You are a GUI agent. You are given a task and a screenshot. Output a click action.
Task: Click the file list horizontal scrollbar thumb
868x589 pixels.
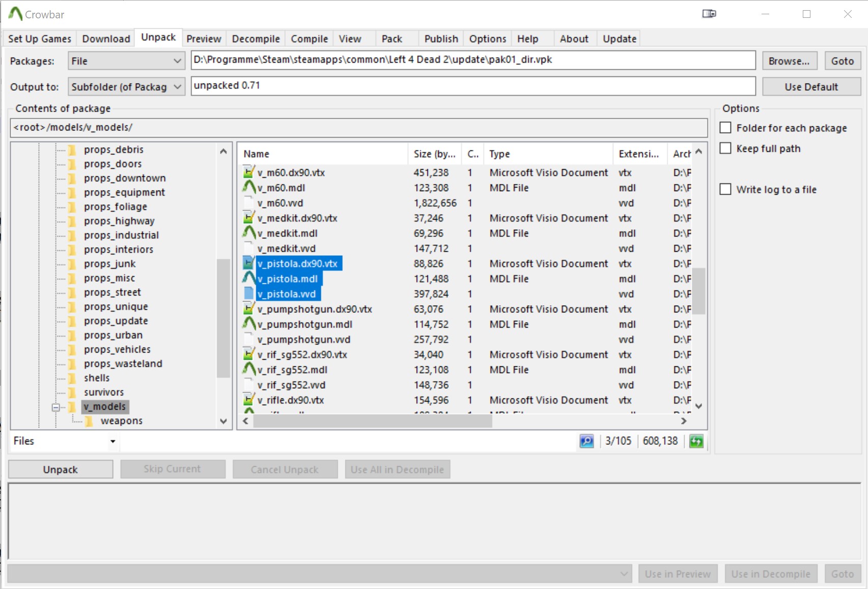[x=373, y=421]
